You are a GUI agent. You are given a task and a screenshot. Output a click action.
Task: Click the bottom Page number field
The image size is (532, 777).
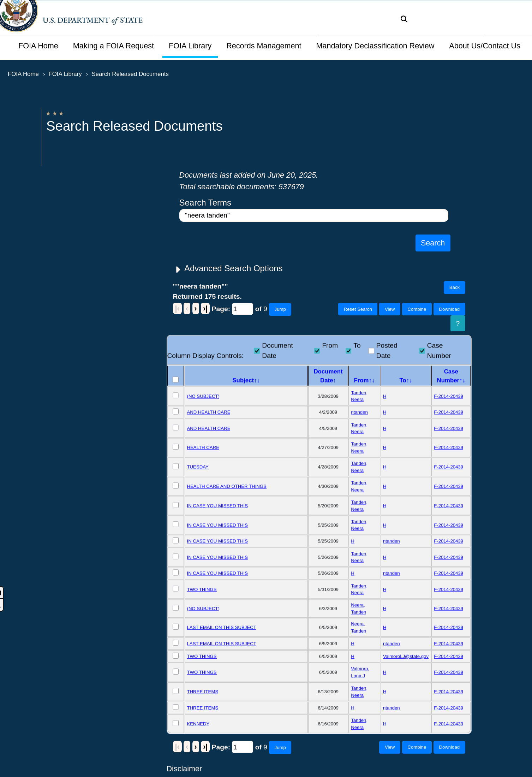pos(242,747)
